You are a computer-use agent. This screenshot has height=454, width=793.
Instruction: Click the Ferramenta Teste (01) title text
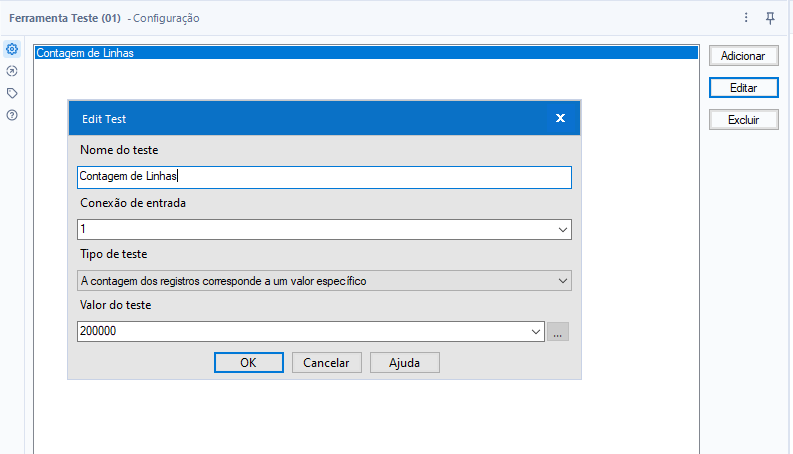[65, 18]
